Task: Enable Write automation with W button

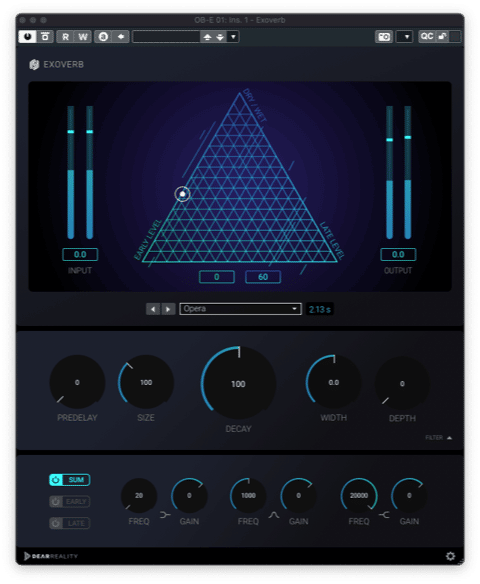Action: (83, 36)
